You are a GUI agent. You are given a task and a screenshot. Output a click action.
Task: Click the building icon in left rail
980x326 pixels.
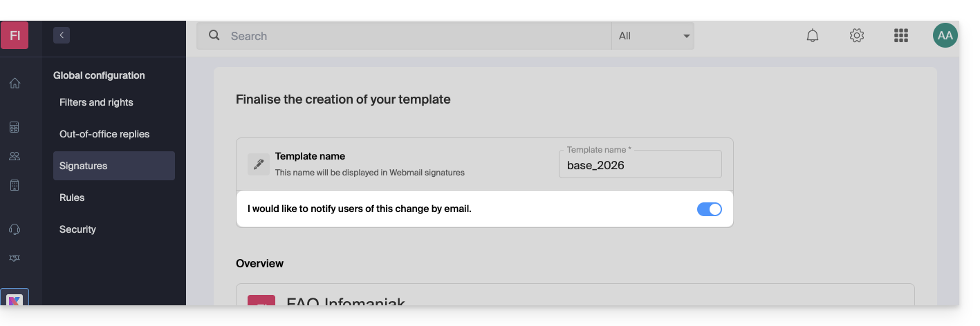coord(15,185)
